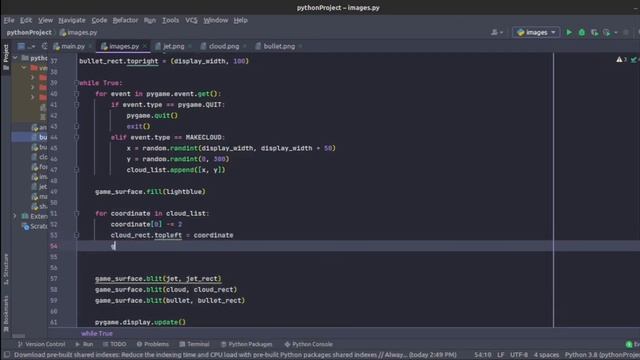Select Scratches and Consoles tree item
The height and width of the screenshot is (360, 640).
pos(35,226)
